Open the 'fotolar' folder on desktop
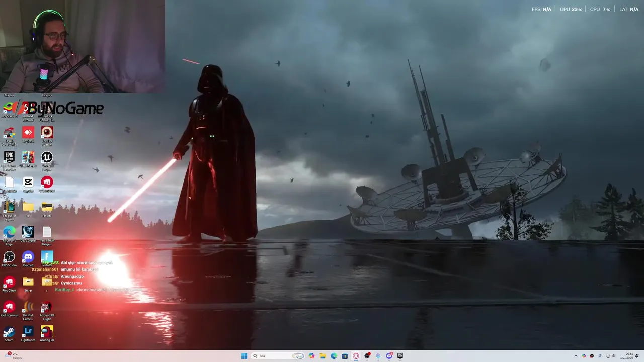Viewport: 644px width, 362px height. tap(47, 209)
